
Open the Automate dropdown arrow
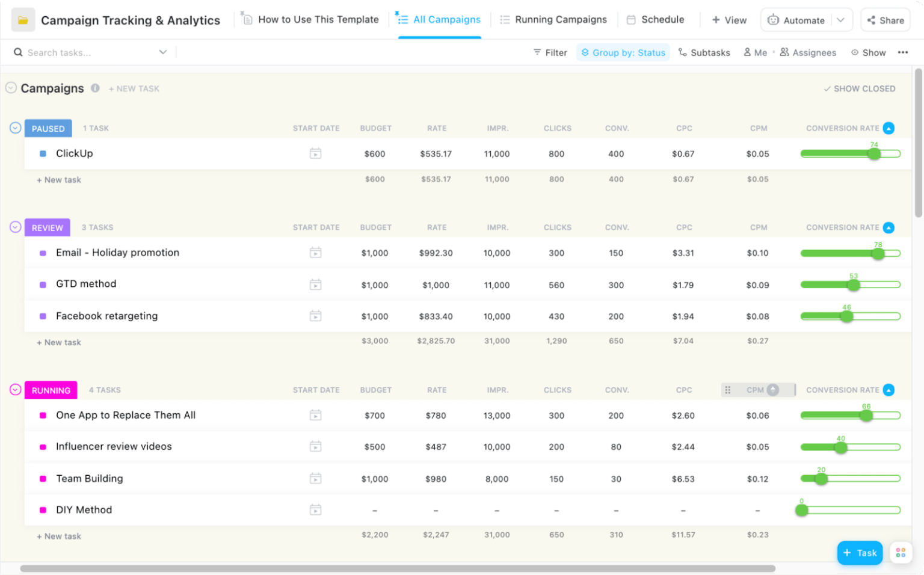tap(842, 19)
